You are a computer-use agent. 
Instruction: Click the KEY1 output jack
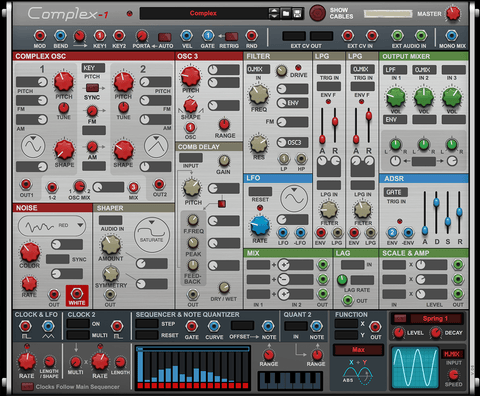coord(99,35)
